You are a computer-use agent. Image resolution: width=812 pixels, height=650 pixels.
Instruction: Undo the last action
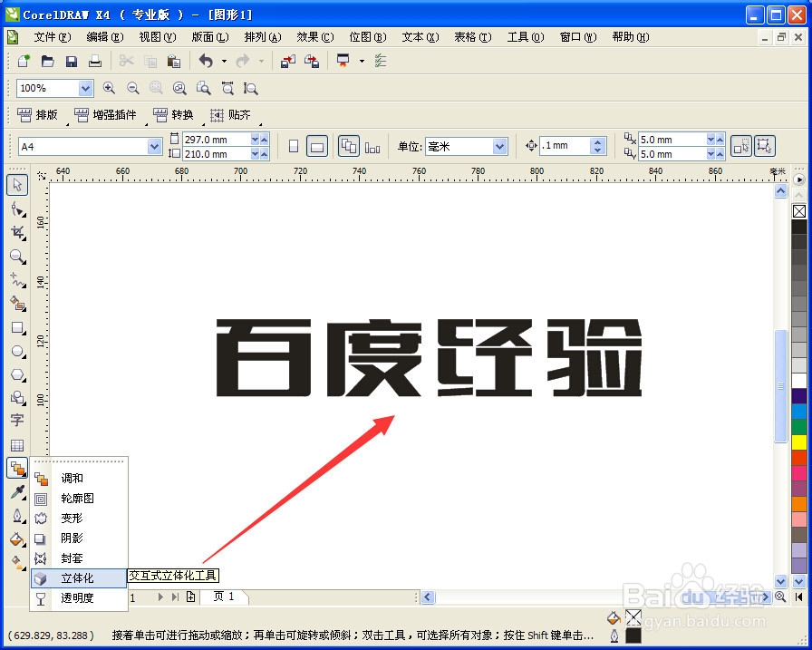pyautogui.click(x=206, y=61)
